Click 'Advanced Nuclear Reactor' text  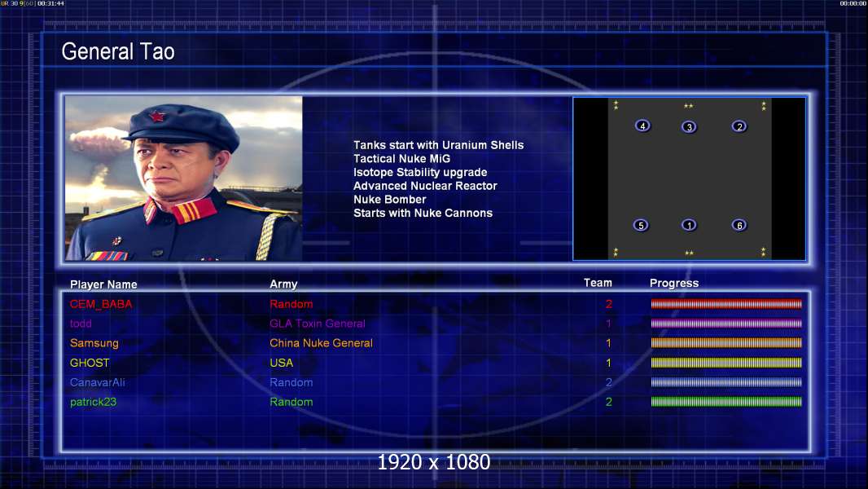click(x=425, y=186)
